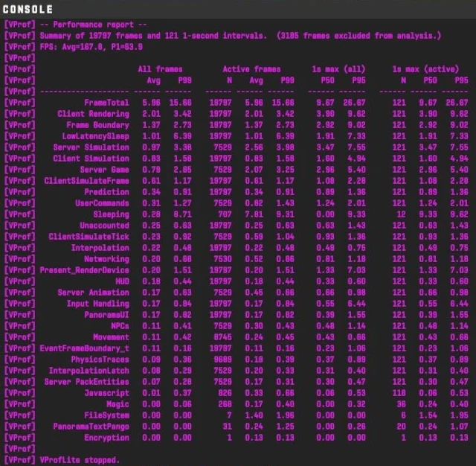The image size is (476, 466).
Task: Select the EventFrameBoundary_t row label
Action: [x=84, y=348]
